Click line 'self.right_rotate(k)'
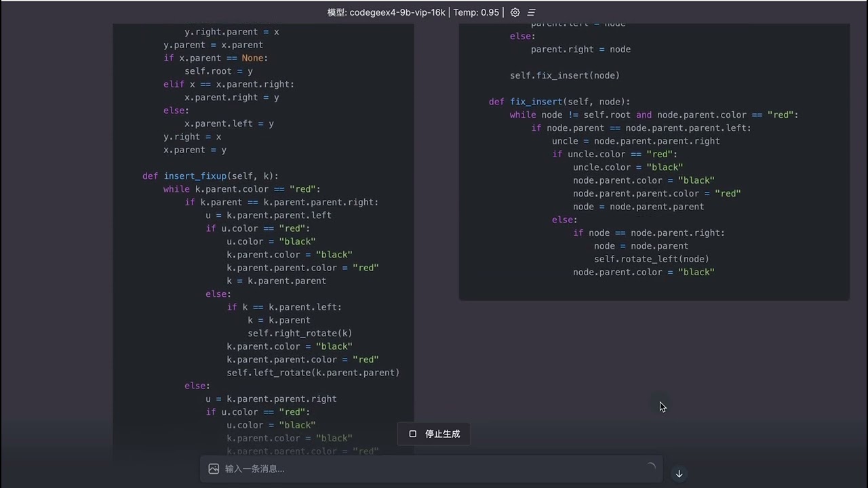868x488 pixels. click(300, 333)
